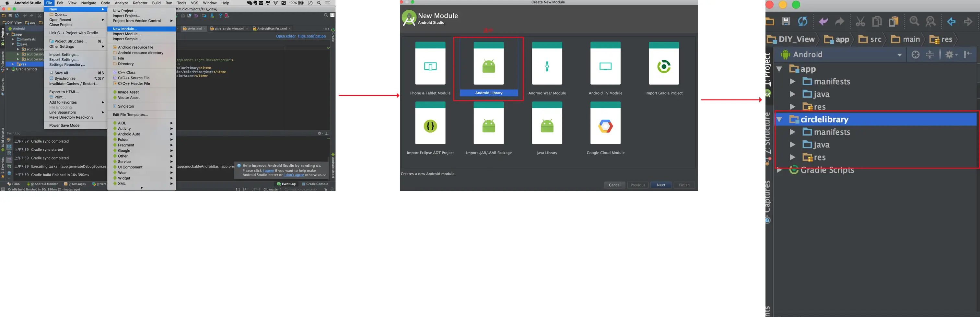The image size is (980, 317).
Task: Click the Save All disk icon in the enlarged toolbar
Action: pos(786,21)
